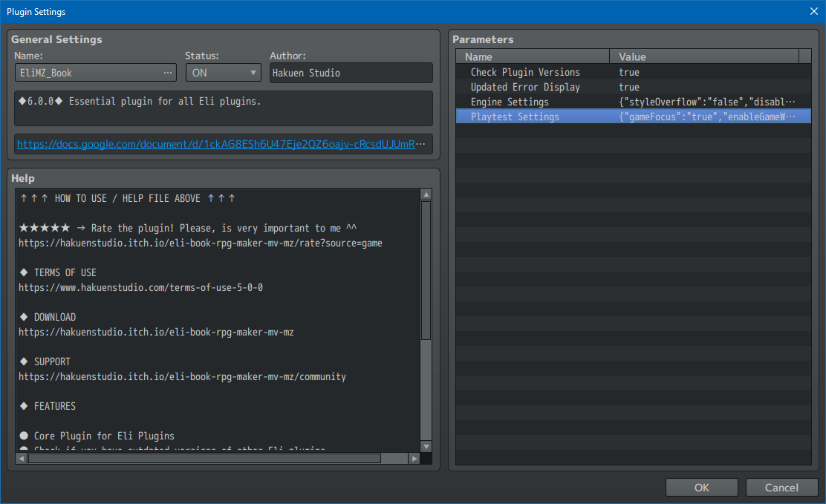
Task: Select the Updated Error Display parameter row
Action: tap(633, 87)
